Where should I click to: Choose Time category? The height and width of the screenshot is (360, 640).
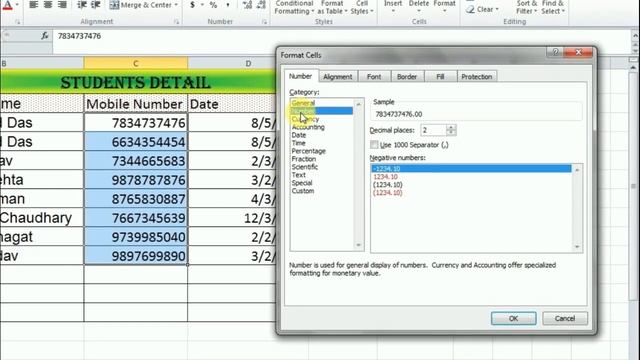coord(298,143)
